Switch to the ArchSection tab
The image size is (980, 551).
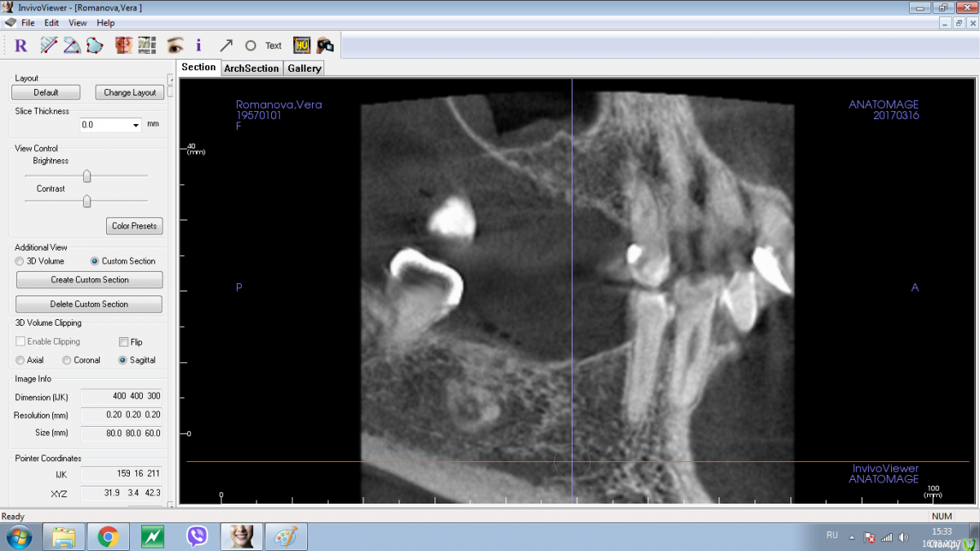251,69
